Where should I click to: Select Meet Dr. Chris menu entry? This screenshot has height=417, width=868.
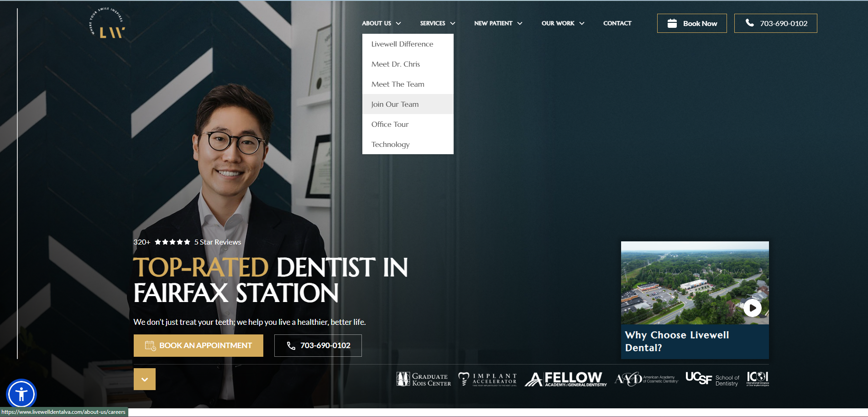click(x=408, y=64)
